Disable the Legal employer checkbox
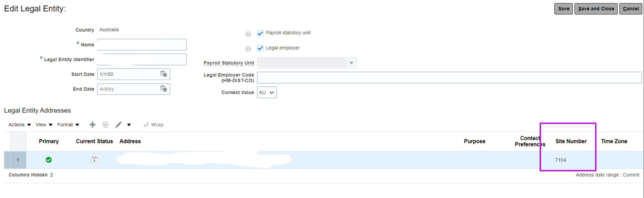The width and height of the screenshot is (644, 198). click(x=260, y=48)
